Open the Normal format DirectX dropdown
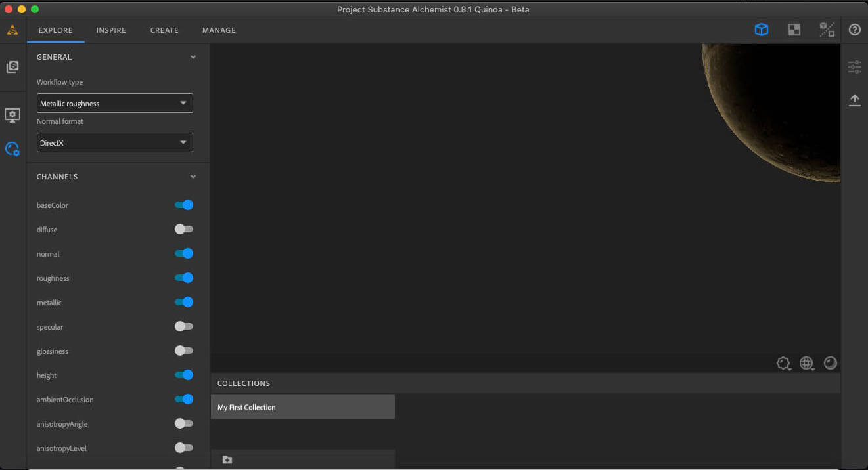 click(x=115, y=142)
